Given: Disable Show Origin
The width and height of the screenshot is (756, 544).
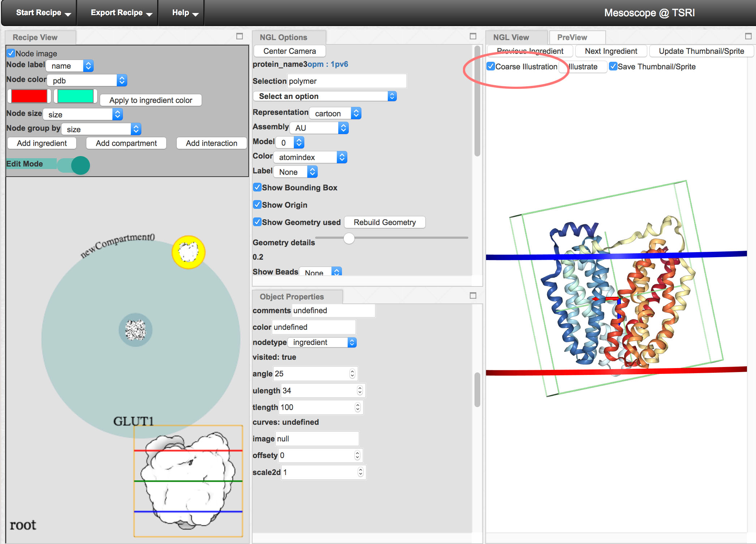Looking at the screenshot, I should click(257, 205).
